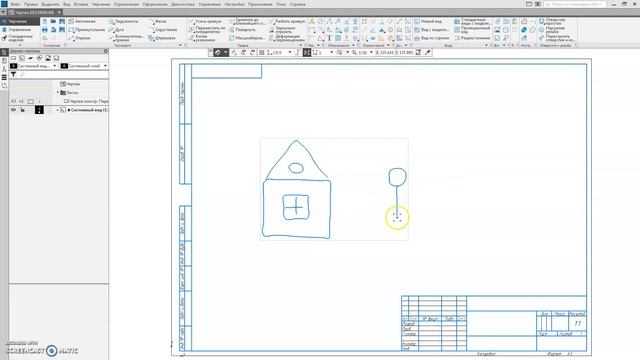Click the tree panel settings gear icon
The image size is (640, 360).
point(106,51)
